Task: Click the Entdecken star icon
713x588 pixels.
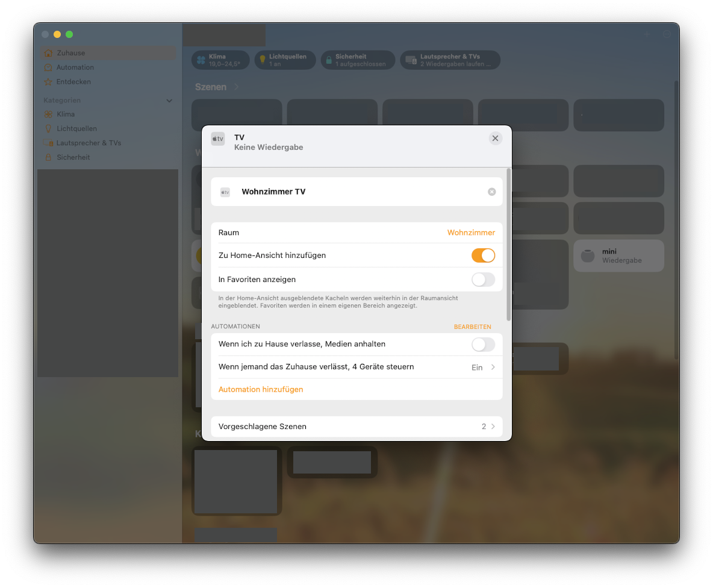Action: (48, 82)
